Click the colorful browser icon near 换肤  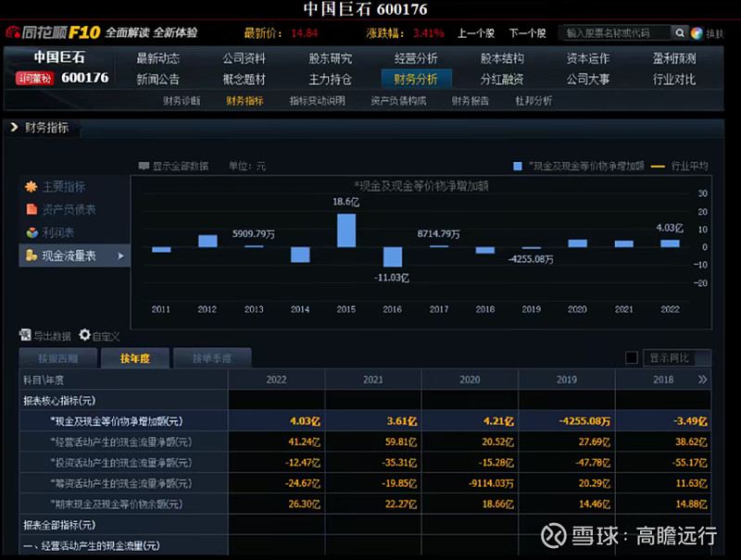[697, 33]
